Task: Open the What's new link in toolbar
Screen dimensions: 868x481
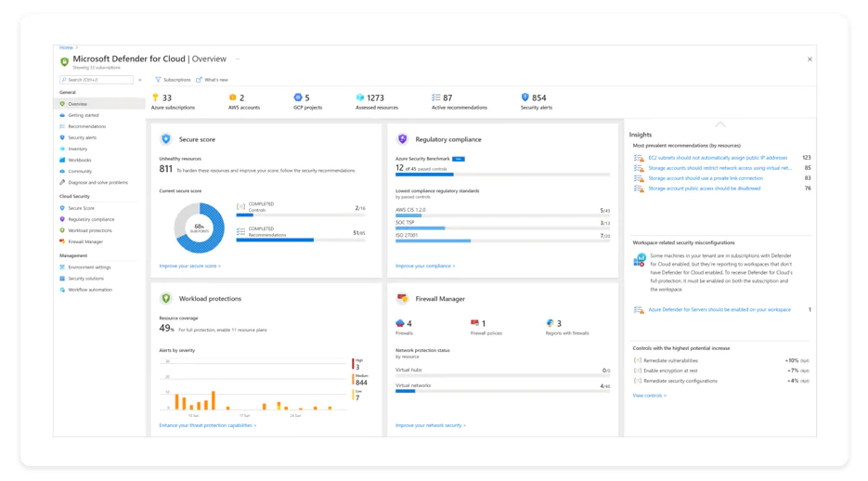Action: point(212,80)
